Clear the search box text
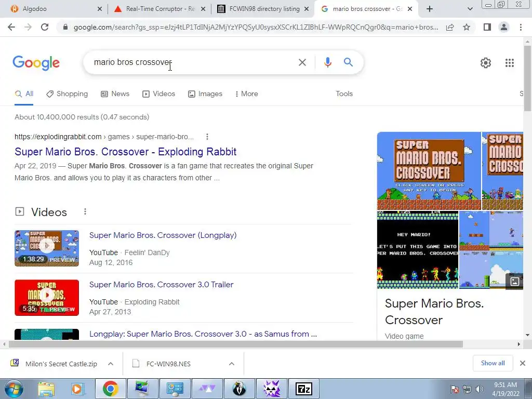This screenshot has width=532, height=399. [302, 62]
